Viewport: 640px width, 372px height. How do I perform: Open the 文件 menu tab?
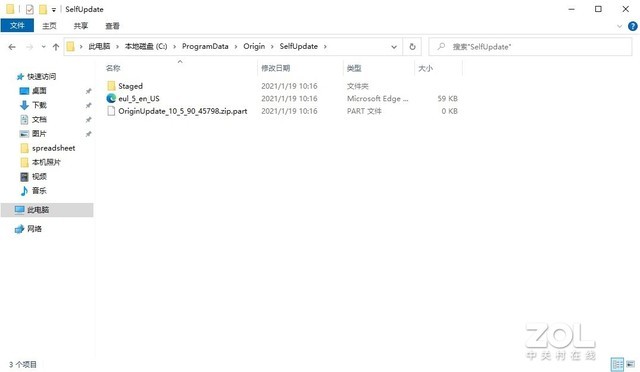(x=17, y=25)
